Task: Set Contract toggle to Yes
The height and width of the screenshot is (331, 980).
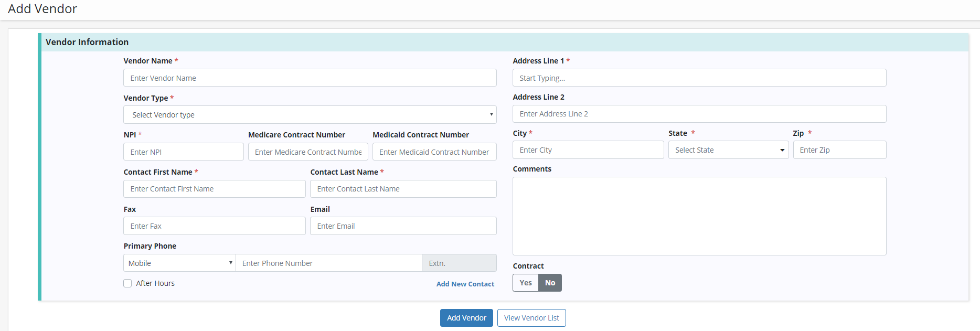Action: click(x=525, y=283)
